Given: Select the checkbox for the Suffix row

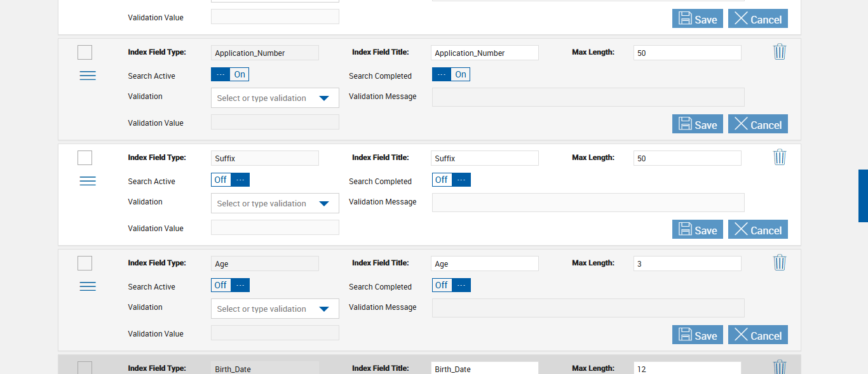Looking at the screenshot, I should click(85, 158).
